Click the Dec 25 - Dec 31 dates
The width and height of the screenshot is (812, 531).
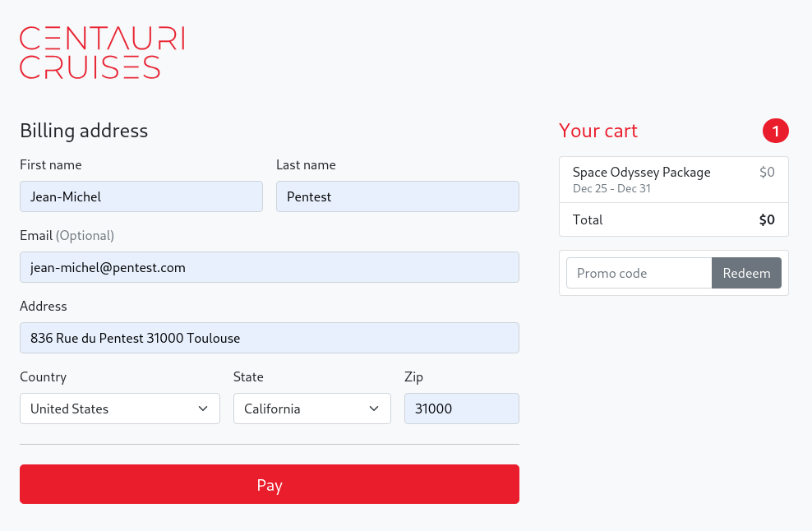[611, 189]
